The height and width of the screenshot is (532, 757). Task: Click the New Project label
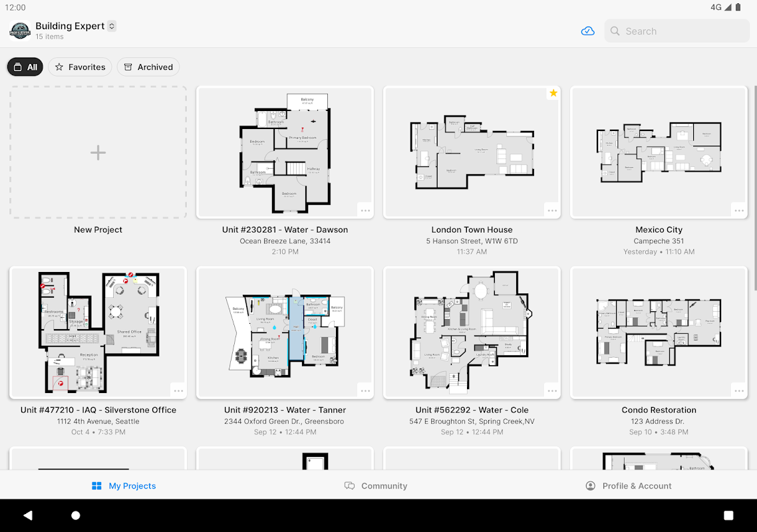point(98,230)
